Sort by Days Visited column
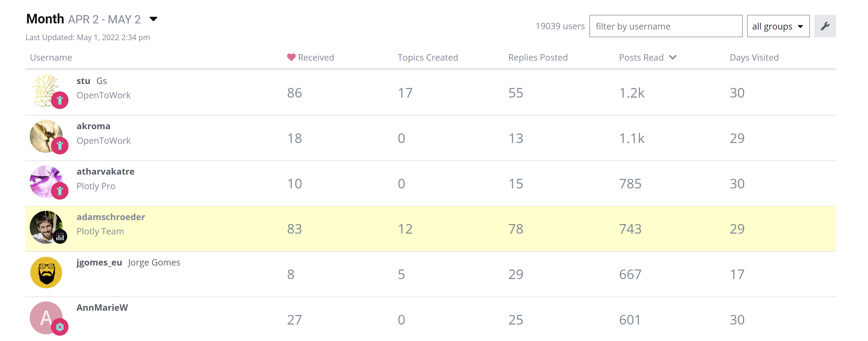Image resolution: width=868 pixels, height=341 pixels. tap(754, 57)
